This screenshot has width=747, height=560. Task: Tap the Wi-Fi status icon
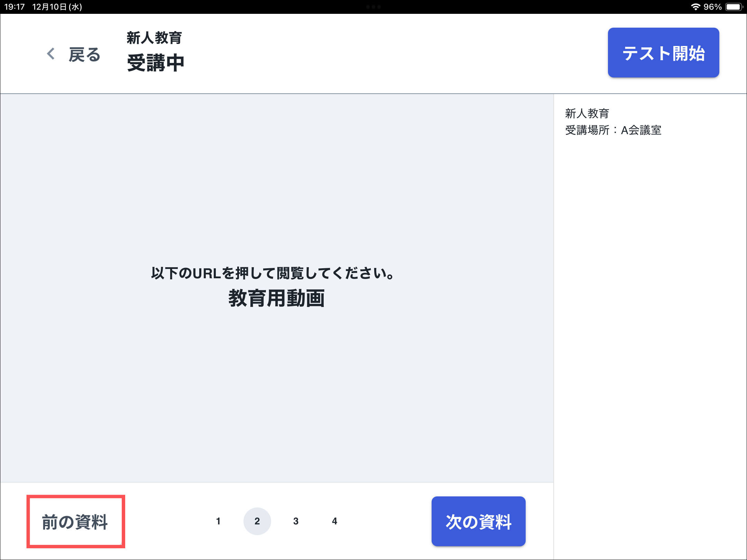coord(695,7)
